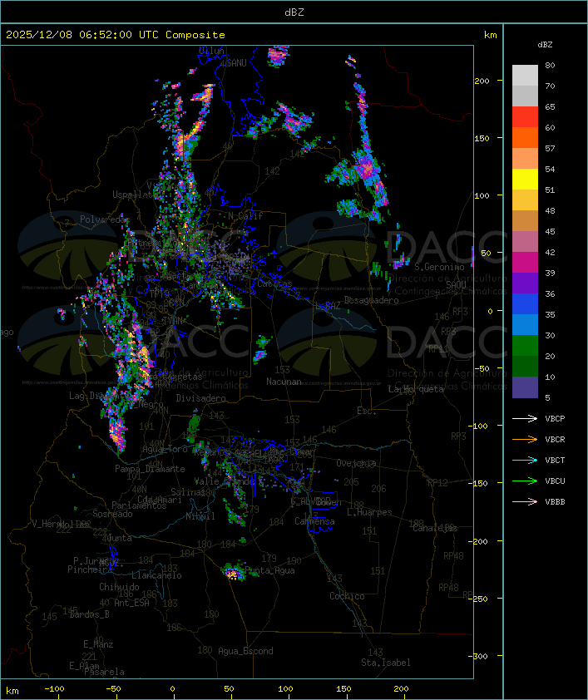
Task: Select the gray 70 dBZ legend swatch
Action: pos(525,96)
